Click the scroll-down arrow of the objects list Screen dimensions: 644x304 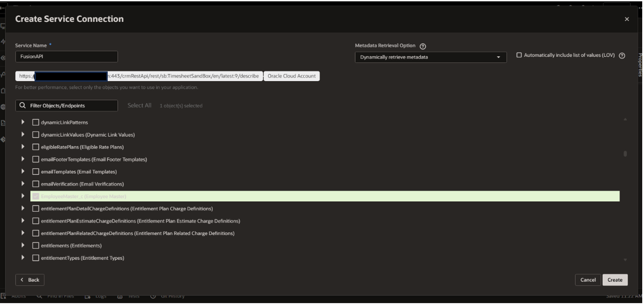[x=625, y=260]
